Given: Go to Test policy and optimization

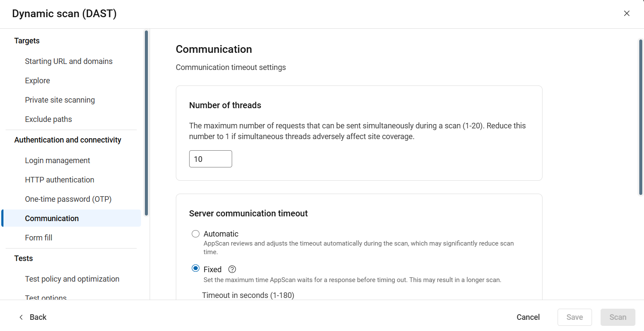Looking at the screenshot, I should tap(72, 279).
